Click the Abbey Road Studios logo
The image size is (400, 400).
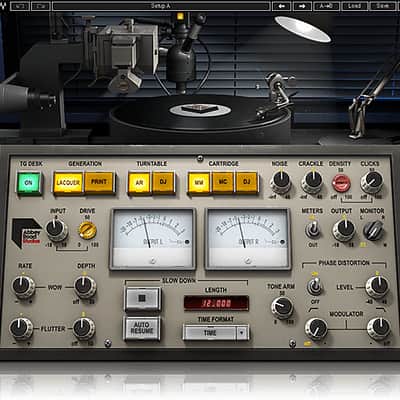point(27,233)
